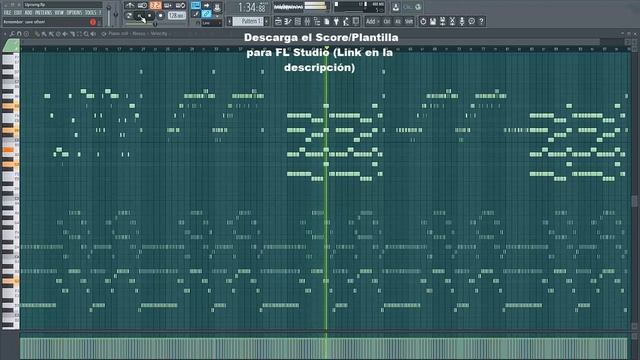
Task: Click the brush icon in the snap panel
Action: [x=196, y=14]
